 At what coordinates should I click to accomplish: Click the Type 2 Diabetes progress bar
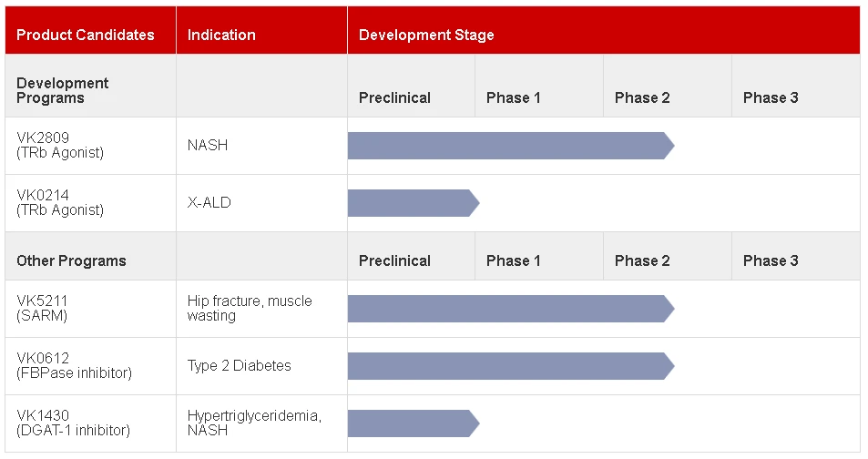click(510, 366)
